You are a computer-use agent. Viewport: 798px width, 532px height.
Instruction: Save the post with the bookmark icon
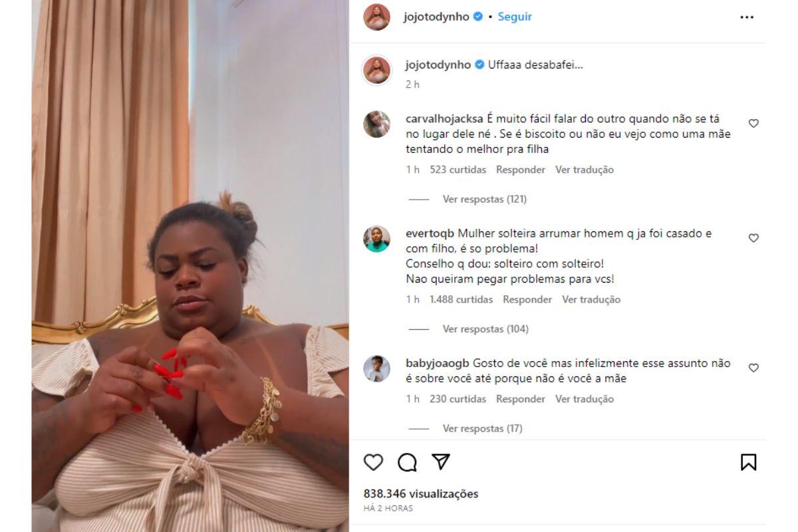748,462
